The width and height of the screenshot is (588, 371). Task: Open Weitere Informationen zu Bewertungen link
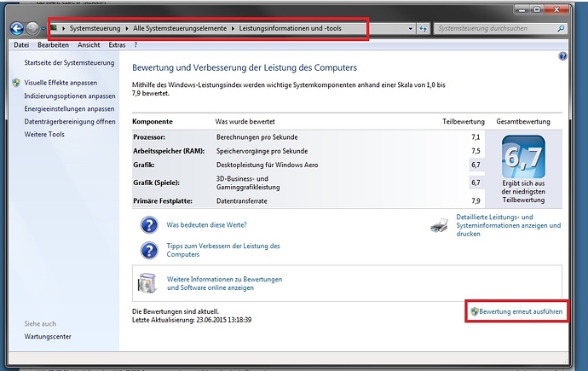click(225, 284)
